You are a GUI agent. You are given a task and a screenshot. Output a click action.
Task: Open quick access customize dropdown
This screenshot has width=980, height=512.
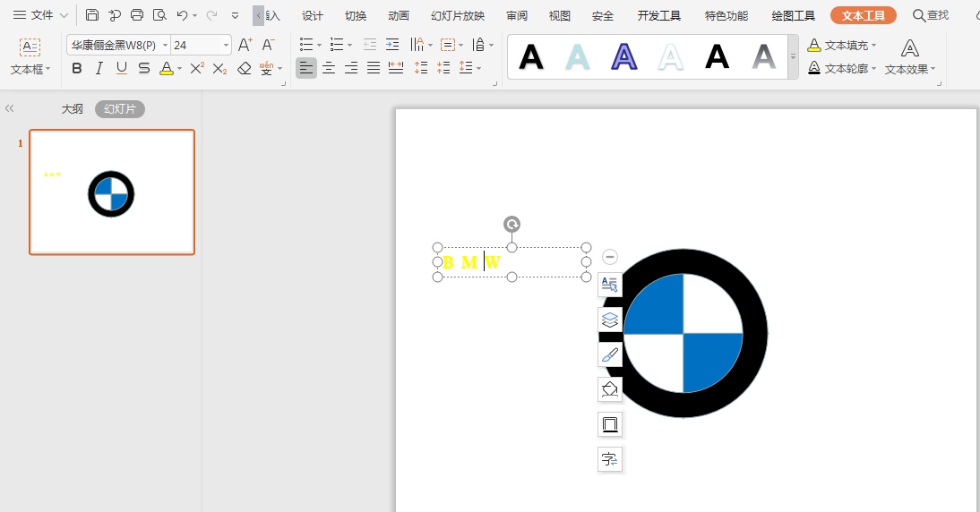pos(235,15)
